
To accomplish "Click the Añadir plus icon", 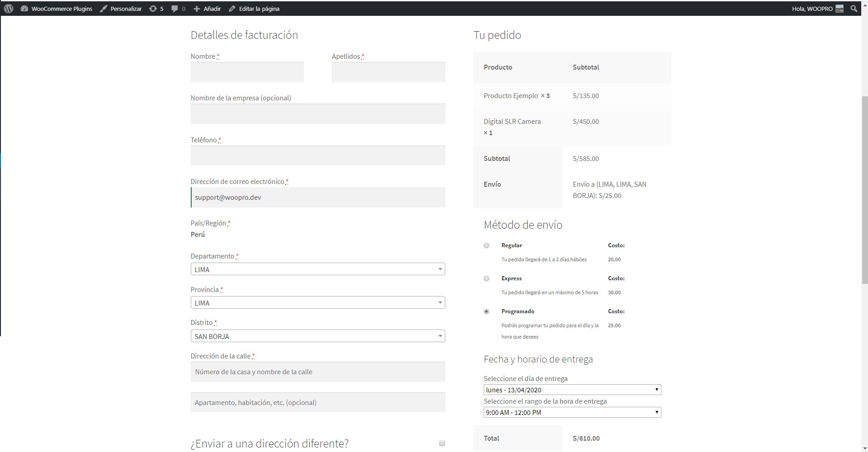I will click(x=197, y=9).
